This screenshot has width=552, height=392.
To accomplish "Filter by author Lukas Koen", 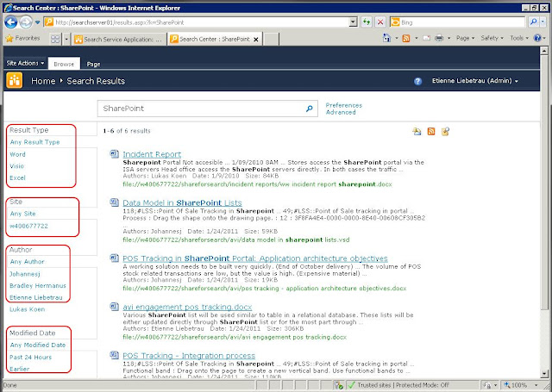I will [x=27, y=309].
